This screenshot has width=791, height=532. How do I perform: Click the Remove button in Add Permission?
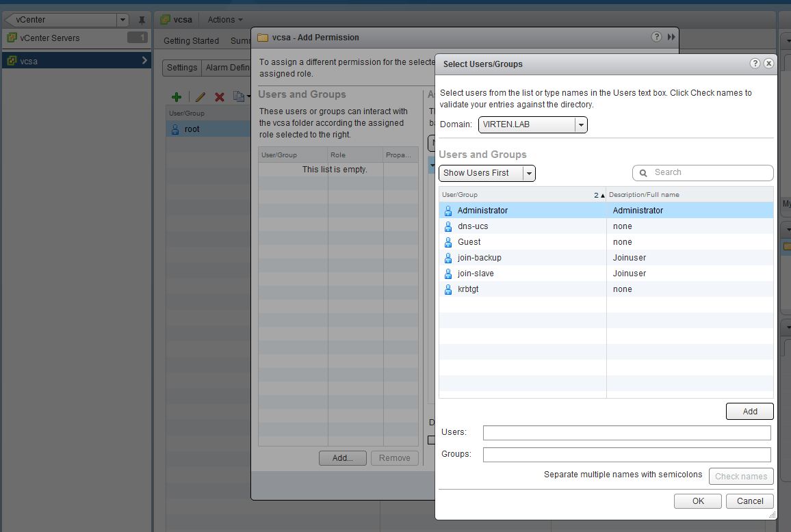click(x=395, y=458)
